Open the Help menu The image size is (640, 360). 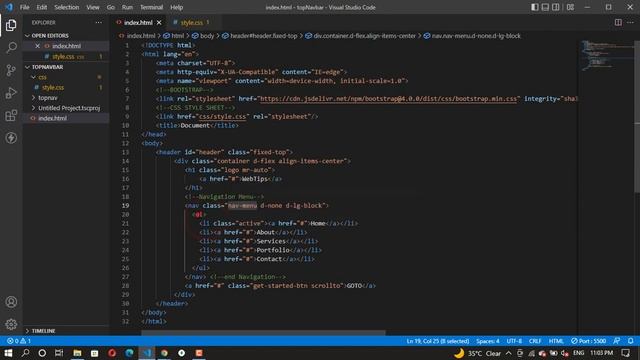(x=176, y=7)
